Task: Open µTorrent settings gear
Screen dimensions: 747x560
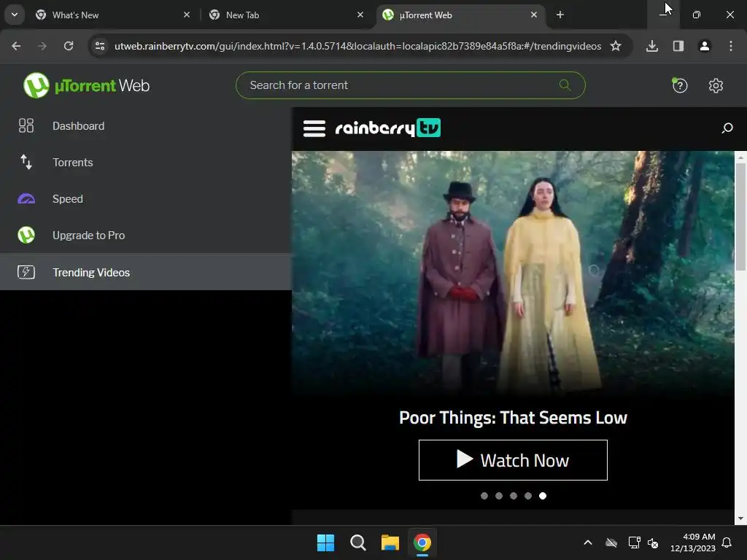Action: pos(716,86)
